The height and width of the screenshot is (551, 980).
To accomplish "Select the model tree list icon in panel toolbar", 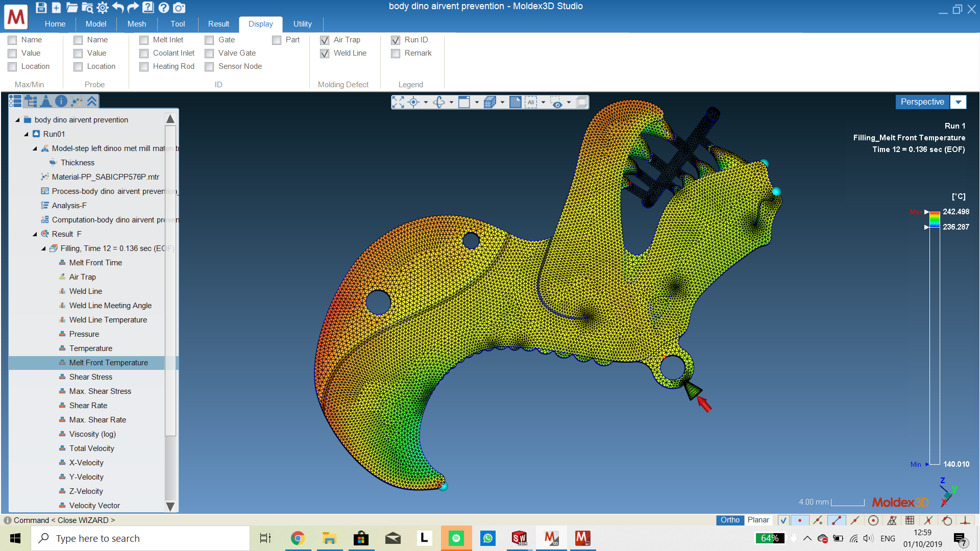I will 15,101.
